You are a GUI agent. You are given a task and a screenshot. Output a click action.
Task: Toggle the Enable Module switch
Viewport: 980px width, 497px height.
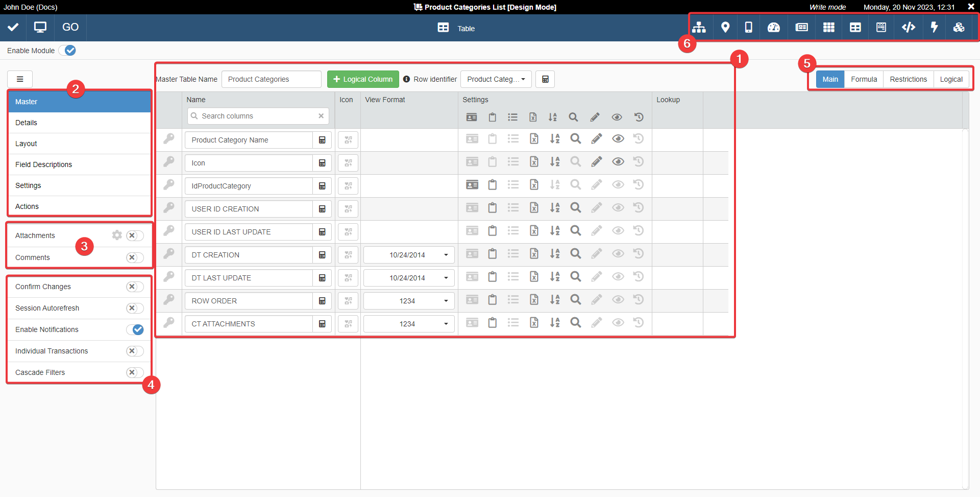coord(67,51)
